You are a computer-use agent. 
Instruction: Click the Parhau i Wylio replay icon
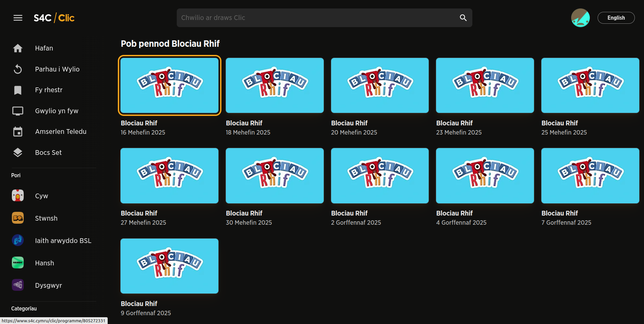point(18,69)
